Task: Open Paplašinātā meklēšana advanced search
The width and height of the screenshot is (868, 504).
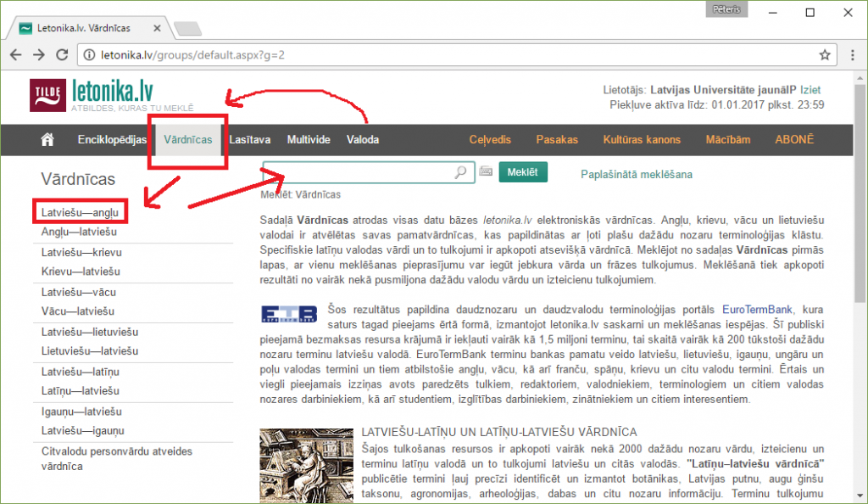Action: 636,175
